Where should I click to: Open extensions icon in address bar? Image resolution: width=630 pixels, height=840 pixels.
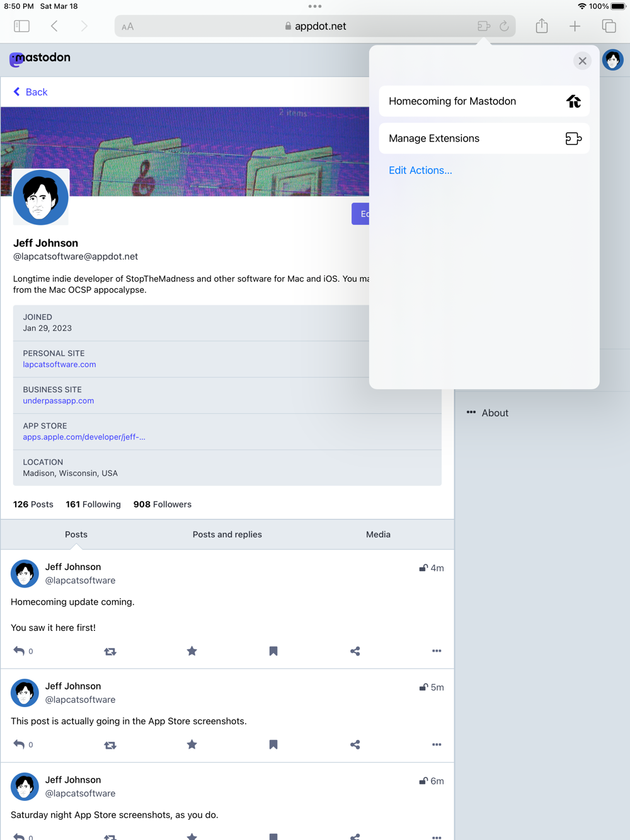[x=484, y=26]
